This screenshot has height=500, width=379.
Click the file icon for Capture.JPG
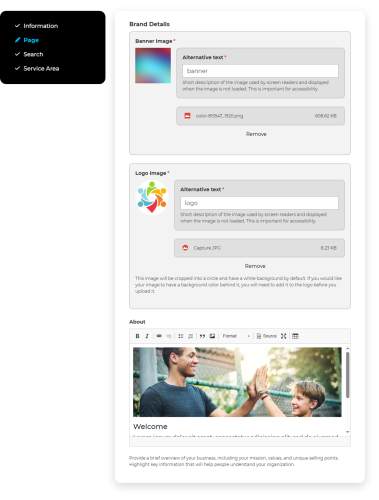185,248
